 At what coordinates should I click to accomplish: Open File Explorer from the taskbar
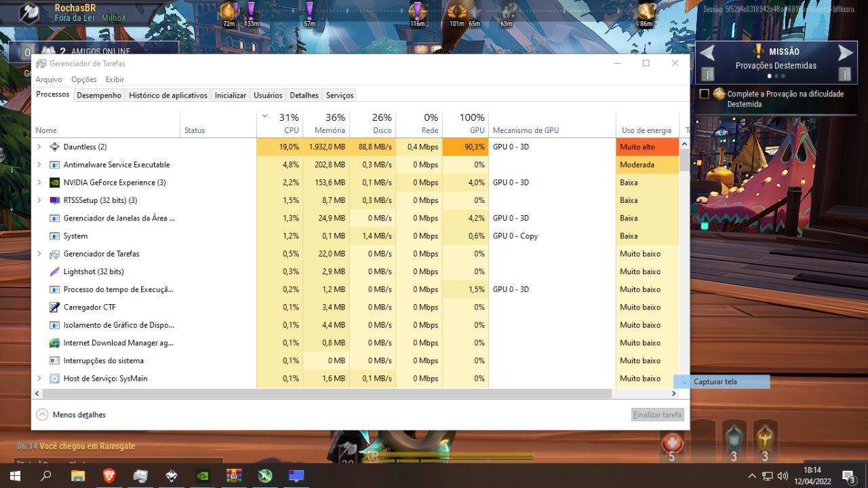78,476
